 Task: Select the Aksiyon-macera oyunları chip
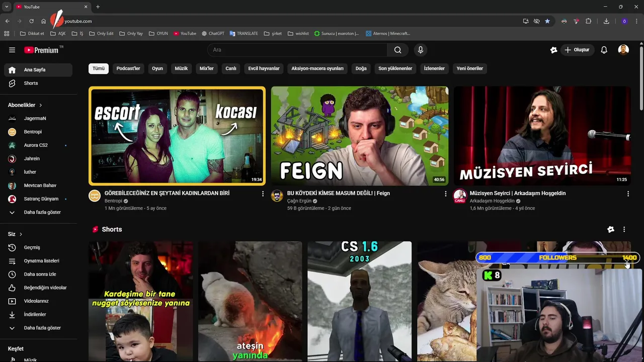(317, 68)
